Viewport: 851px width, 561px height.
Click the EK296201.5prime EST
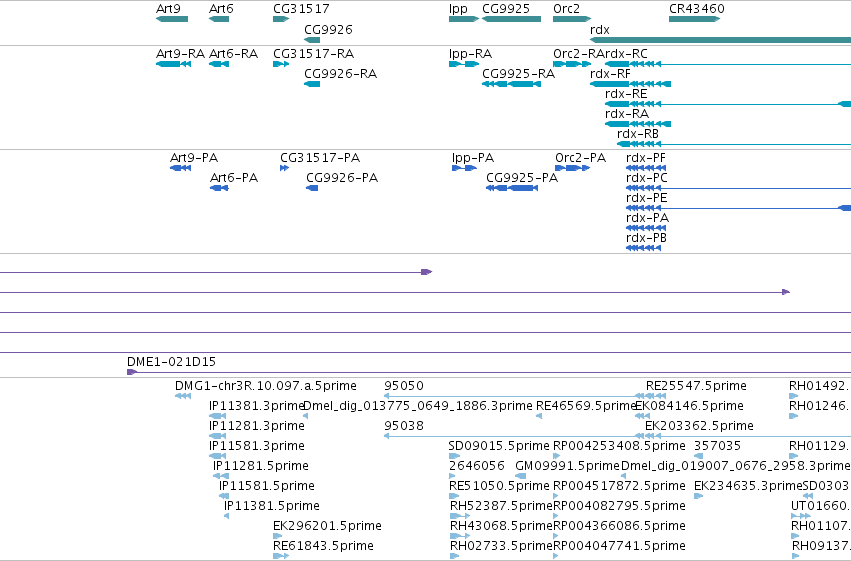278,536
